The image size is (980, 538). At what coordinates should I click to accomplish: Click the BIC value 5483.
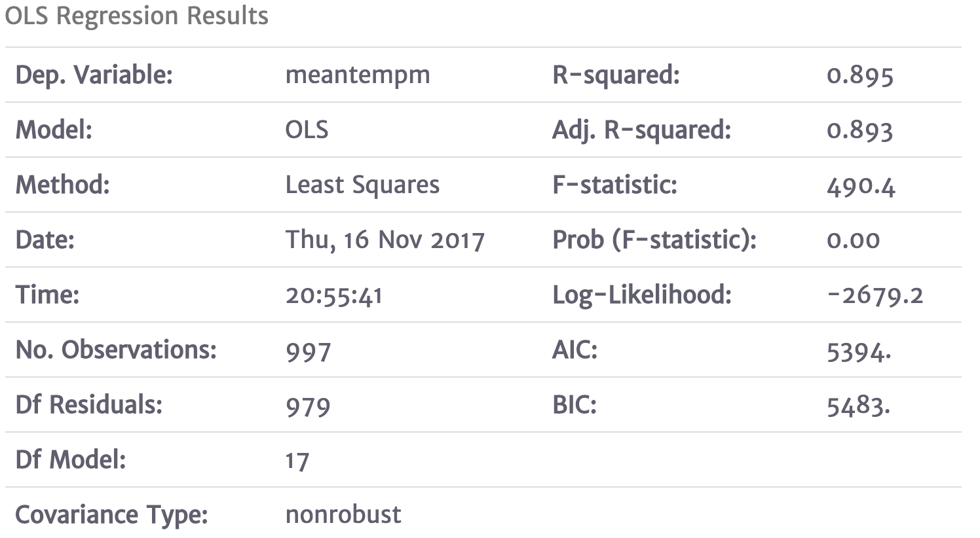(858, 406)
